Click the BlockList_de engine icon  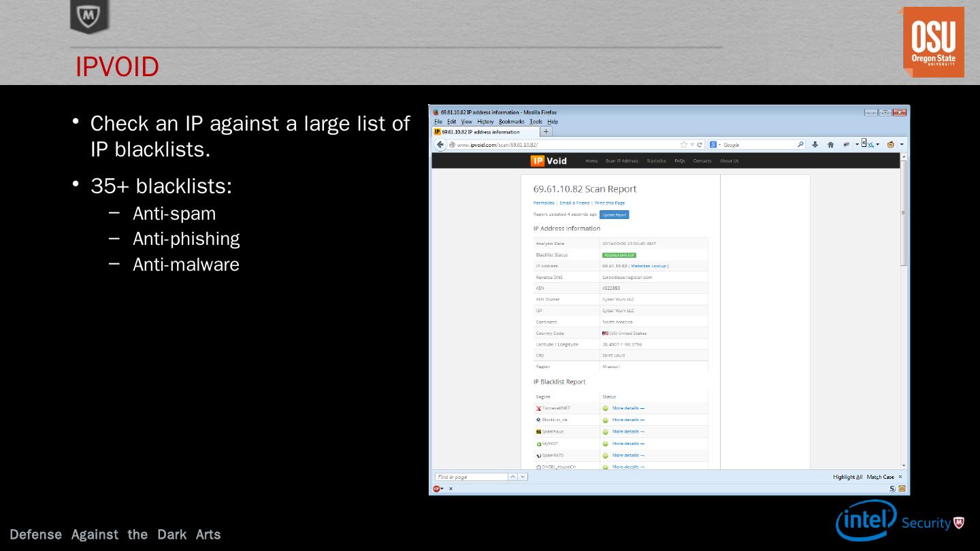click(x=539, y=420)
